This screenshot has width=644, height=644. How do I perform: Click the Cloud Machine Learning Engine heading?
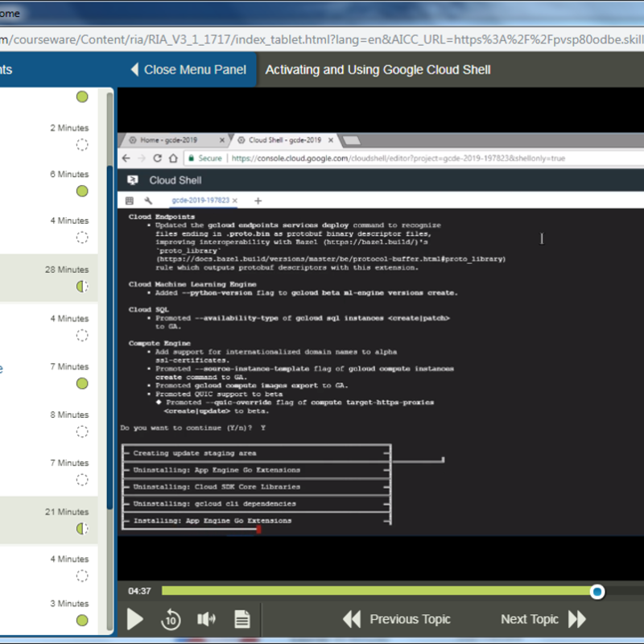point(192,284)
